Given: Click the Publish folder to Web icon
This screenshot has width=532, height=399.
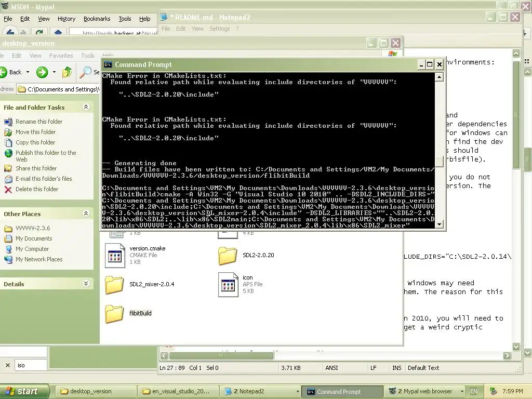Looking at the screenshot, I should click(x=8, y=153).
